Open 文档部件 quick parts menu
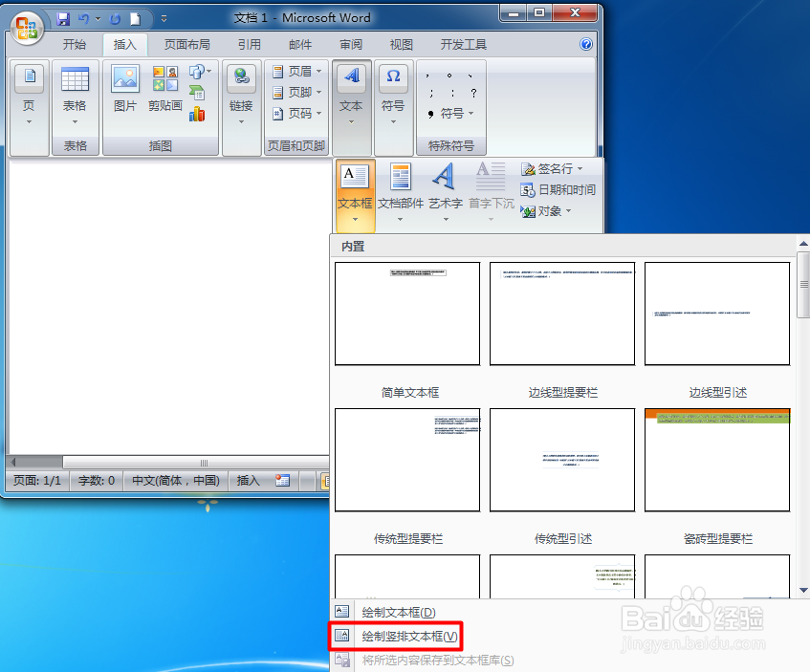 401,193
